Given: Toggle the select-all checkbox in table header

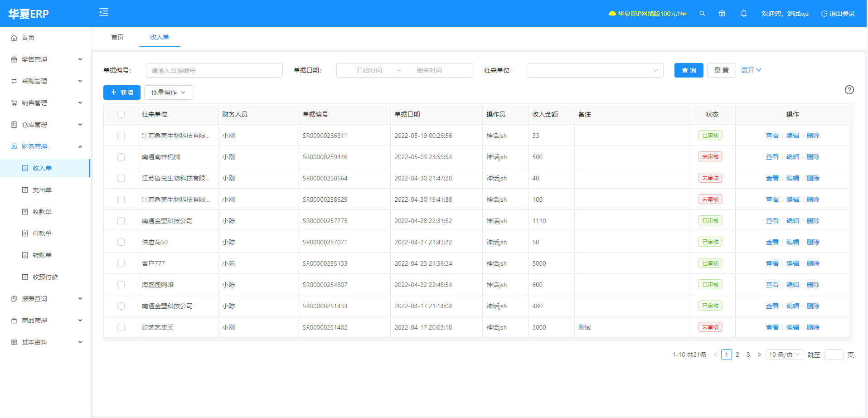Looking at the screenshot, I should click(x=121, y=114).
